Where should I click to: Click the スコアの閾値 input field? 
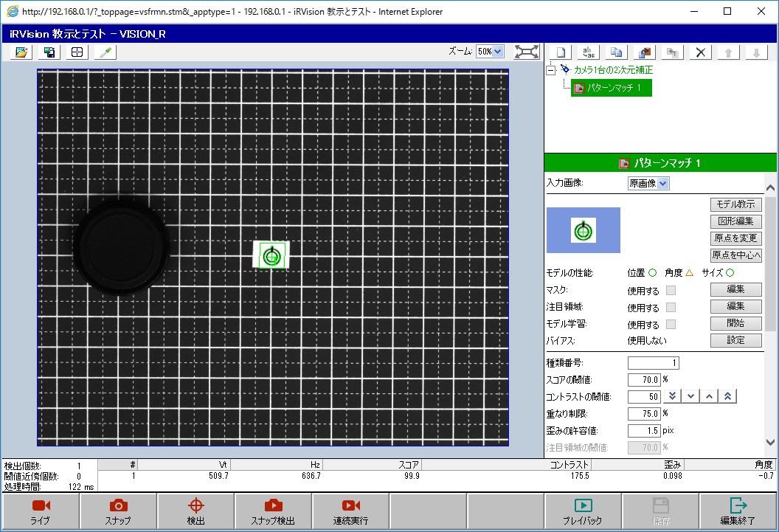click(x=643, y=380)
